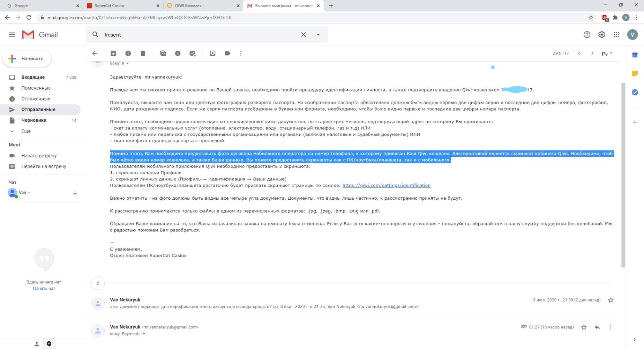The width and height of the screenshot is (644, 349).
Task: Start a new chat with plus button
Action: pos(75,193)
